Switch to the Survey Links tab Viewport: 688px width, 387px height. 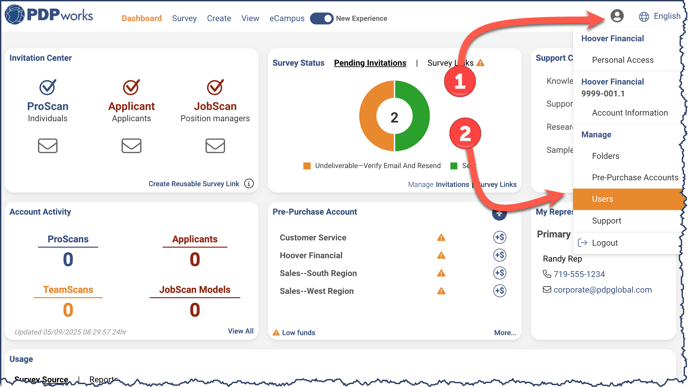click(x=450, y=63)
